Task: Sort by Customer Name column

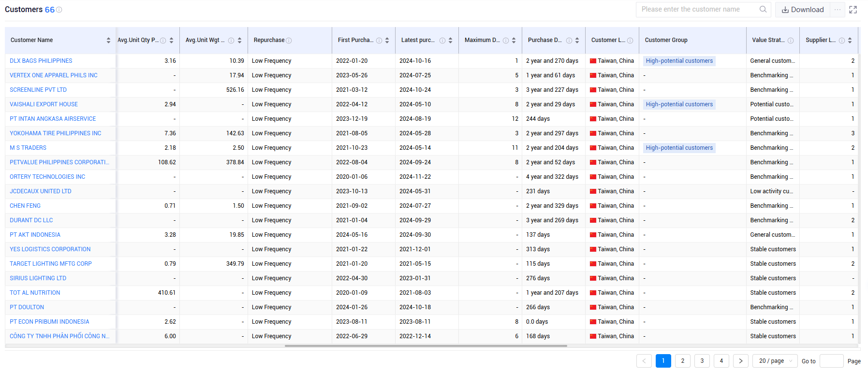Action: pos(108,41)
